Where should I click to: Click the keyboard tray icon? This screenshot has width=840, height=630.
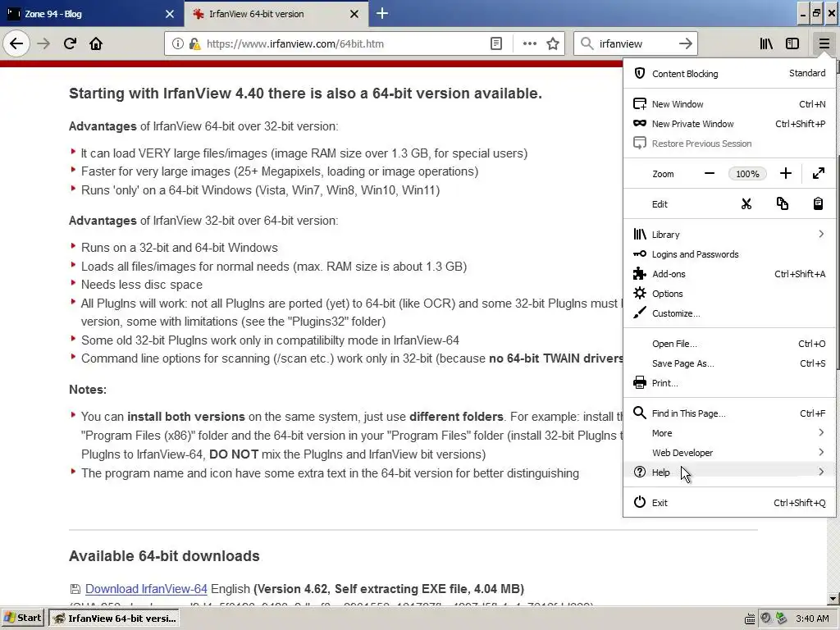point(750,619)
